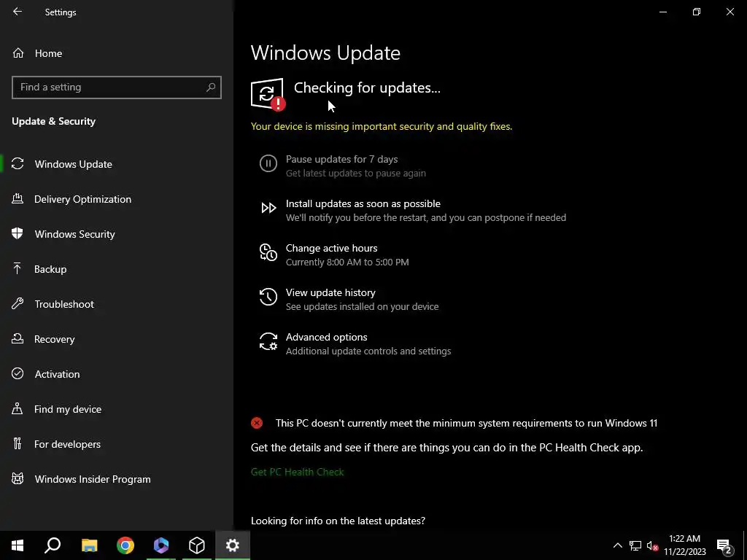Click the network icon in system tray

pyautogui.click(x=635, y=545)
